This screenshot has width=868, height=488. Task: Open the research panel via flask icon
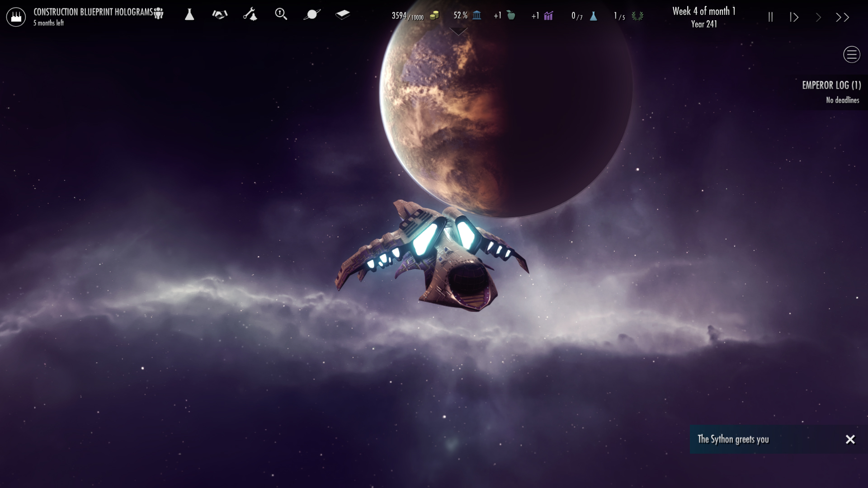point(189,15)
